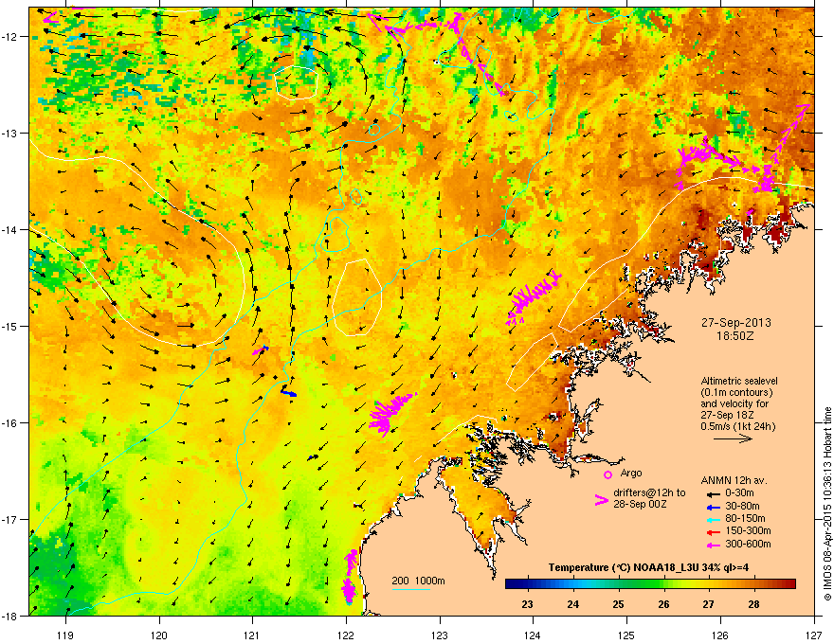
Task: Click the colorbar tick label 24
Action: tap(572, 604)
